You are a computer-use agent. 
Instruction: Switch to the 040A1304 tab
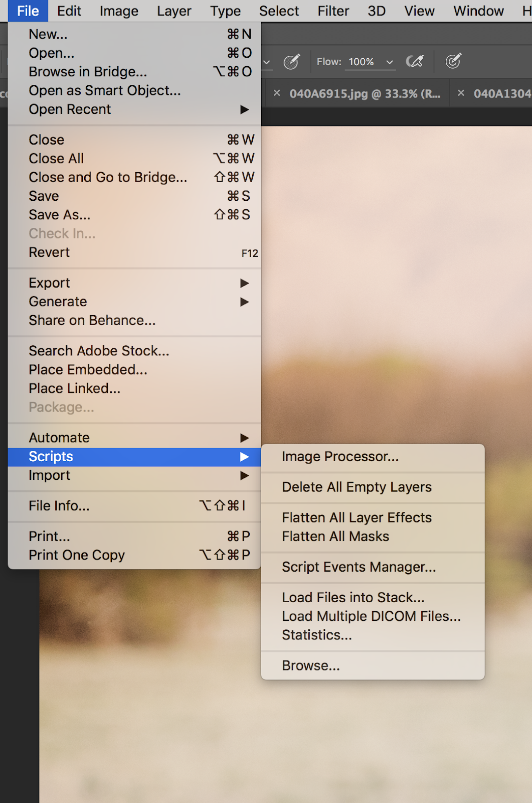pyautogui.click(x=502, y=93)
